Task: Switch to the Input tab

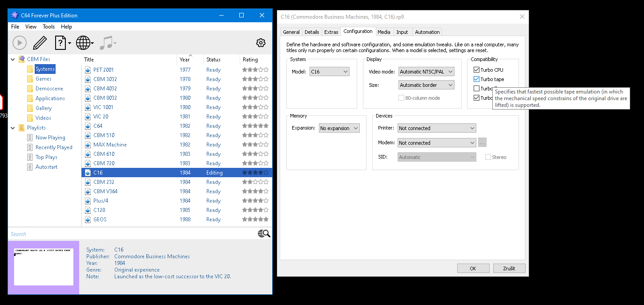Action: coord(402,32)
